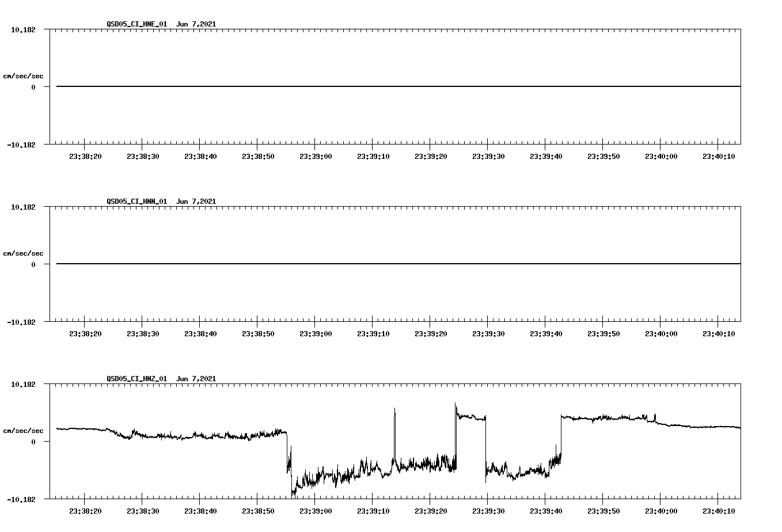Click cm/sec/sec unit label of HNE plot
The image size is (782, 532).
(x=23, y=76)
